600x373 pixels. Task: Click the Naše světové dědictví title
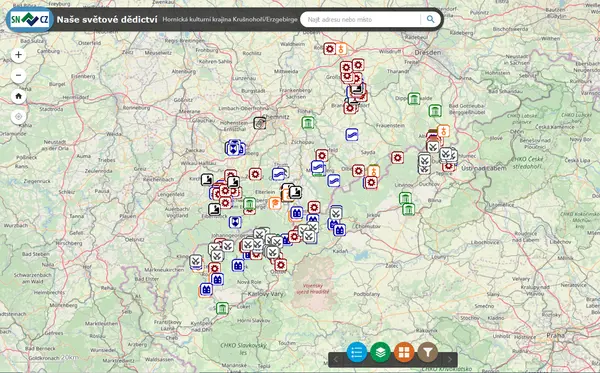tap(107, 20)
